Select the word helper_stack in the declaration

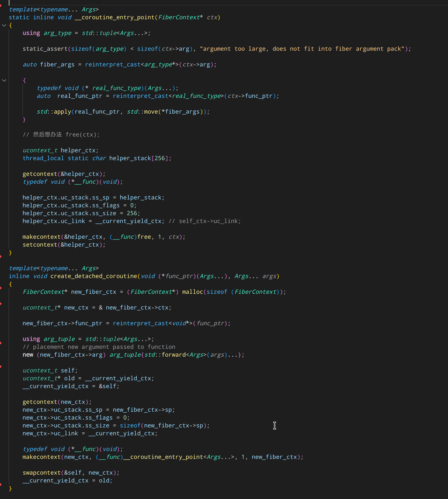(130, 158)
